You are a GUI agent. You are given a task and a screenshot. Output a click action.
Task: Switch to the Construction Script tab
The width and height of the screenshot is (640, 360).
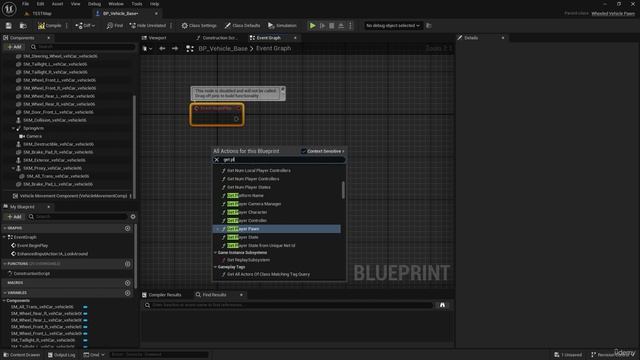click(220, 38)
